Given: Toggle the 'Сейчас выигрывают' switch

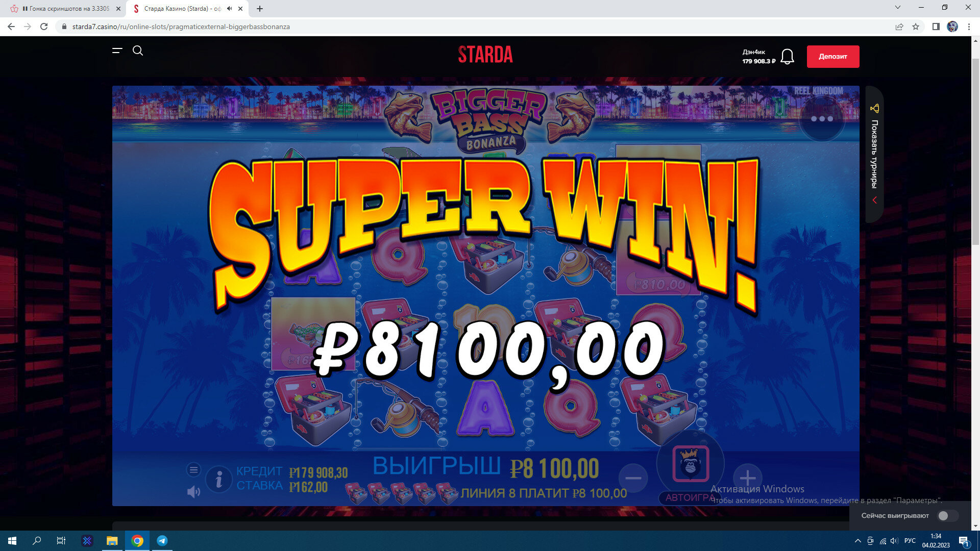Looking at the screenshot, I should (x=947, y=516).
